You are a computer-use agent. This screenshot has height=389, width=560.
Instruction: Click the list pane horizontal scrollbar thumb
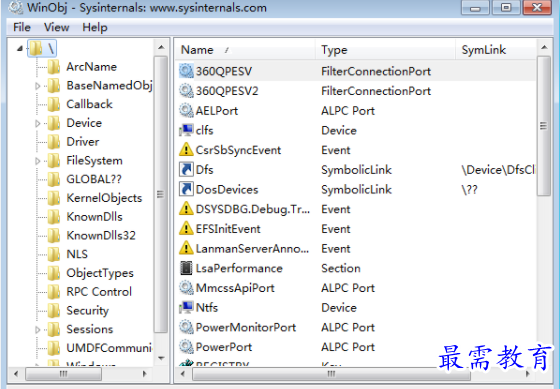click(331, 374)
